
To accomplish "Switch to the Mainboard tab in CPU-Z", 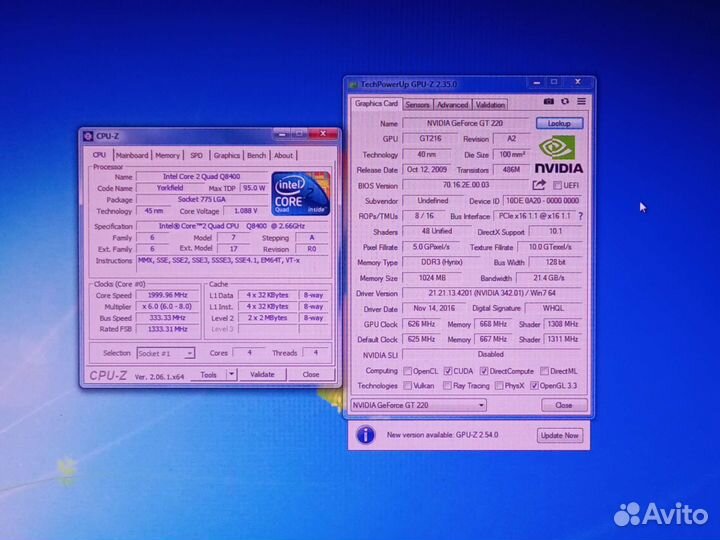I will (132, 155).
